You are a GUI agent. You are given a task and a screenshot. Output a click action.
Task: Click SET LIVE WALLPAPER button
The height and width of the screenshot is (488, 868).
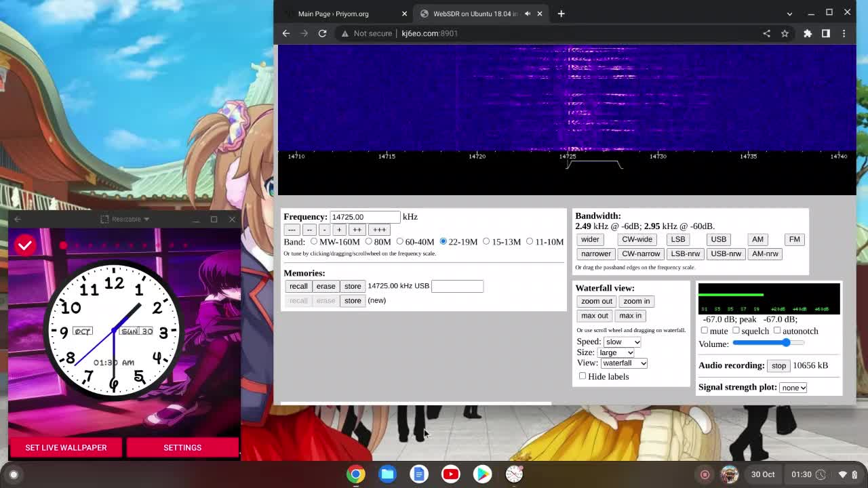pyautogui.click(x=66, y=447)
